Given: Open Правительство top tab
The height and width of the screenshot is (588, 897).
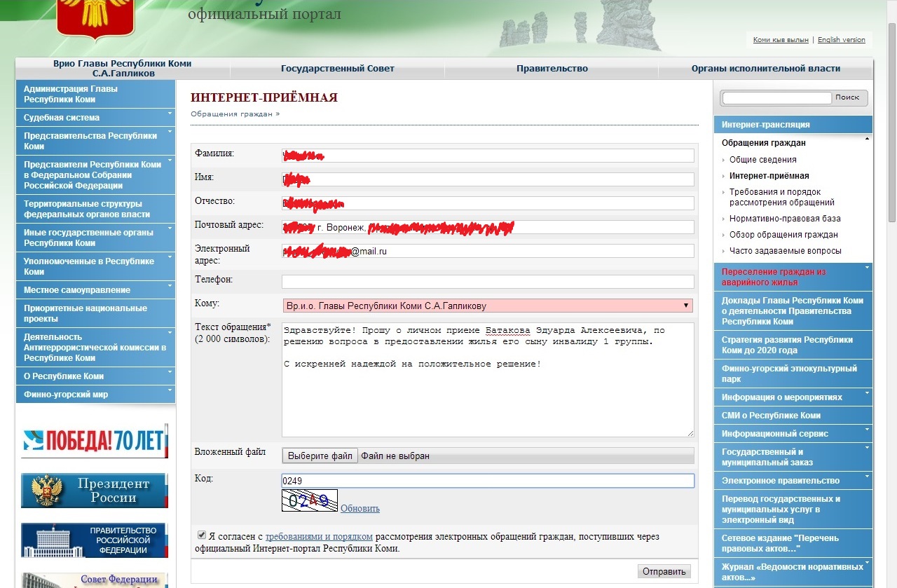Looking at the screenshot, I should click(x=552, y=69).
